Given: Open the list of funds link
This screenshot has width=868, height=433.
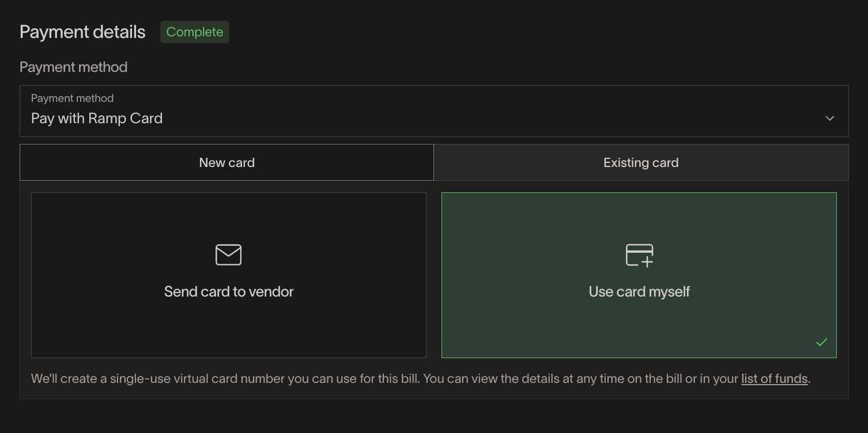Looking at the screenshot, I should coord(774,378).
